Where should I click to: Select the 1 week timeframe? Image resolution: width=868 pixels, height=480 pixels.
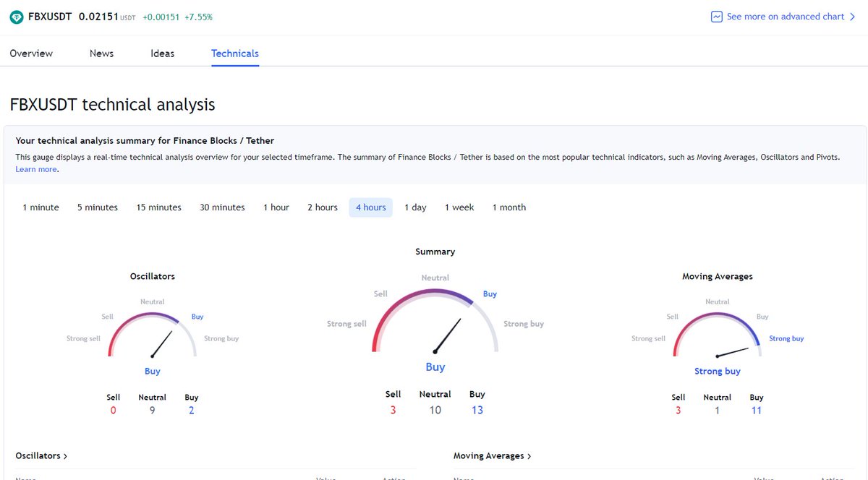(459, 207)
